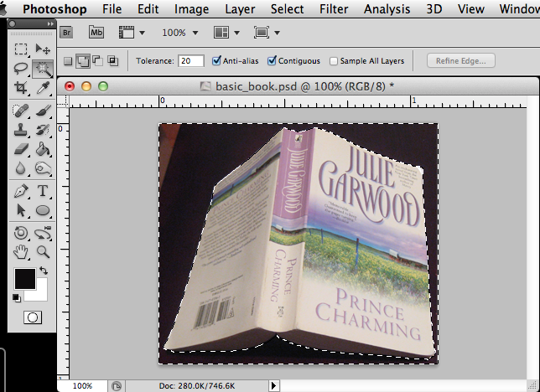Image resolution: width=540 pixels, height=392 pixels.
Task: Open the Analysis menu
Action: tap(387, 9)
